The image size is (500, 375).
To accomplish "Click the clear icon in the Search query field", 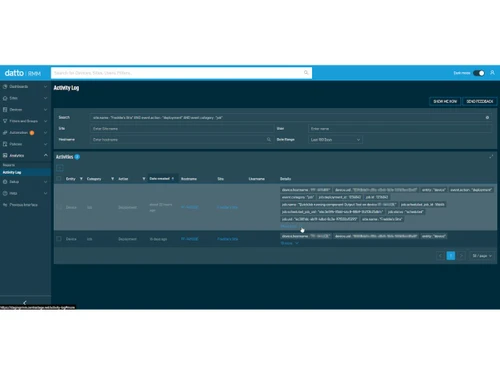I will click(x=487, y=117).
